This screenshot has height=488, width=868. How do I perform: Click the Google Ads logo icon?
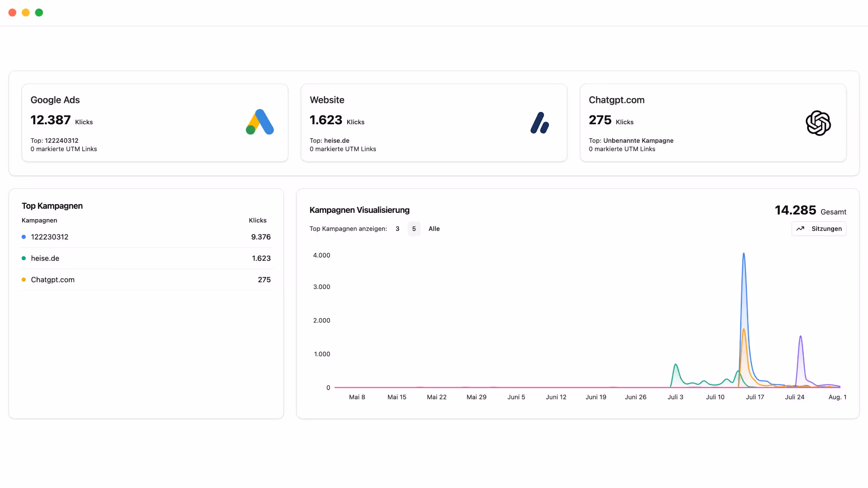coord(260,122)
